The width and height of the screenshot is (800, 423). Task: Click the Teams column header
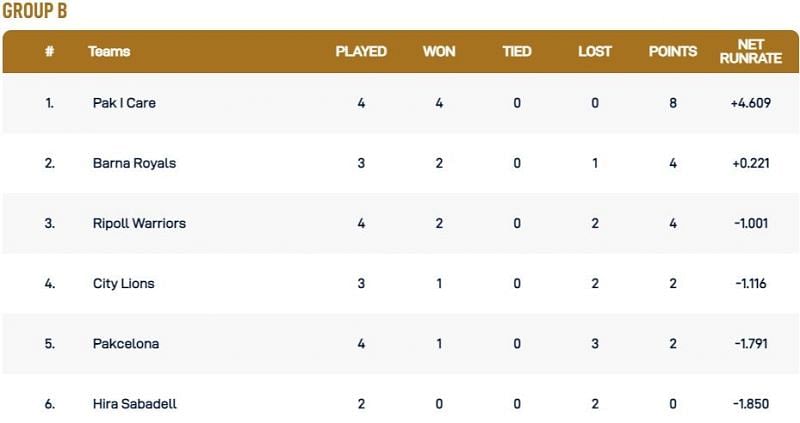pos(109,52)
